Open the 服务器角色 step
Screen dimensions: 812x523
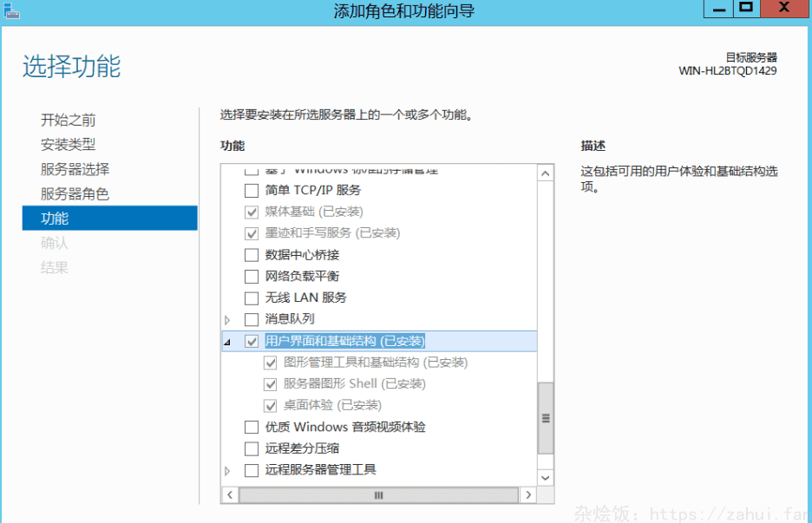click(x=75, y=193)
